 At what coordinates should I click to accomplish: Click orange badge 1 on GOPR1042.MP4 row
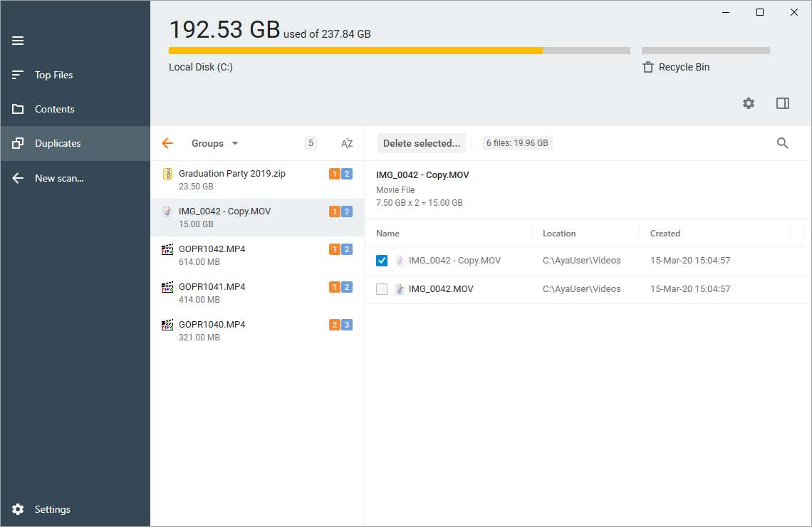[x=335, y=249]
